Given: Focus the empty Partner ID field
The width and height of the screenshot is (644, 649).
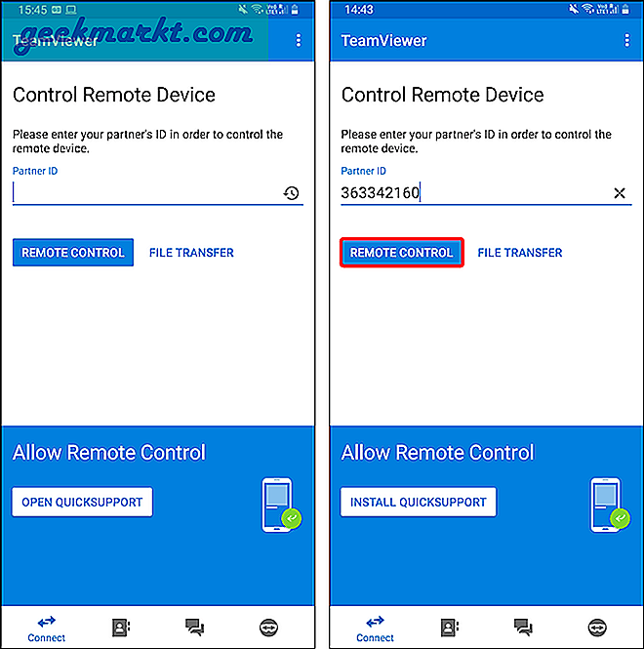Looking at the screenshot, I should [x=147, y=193].
